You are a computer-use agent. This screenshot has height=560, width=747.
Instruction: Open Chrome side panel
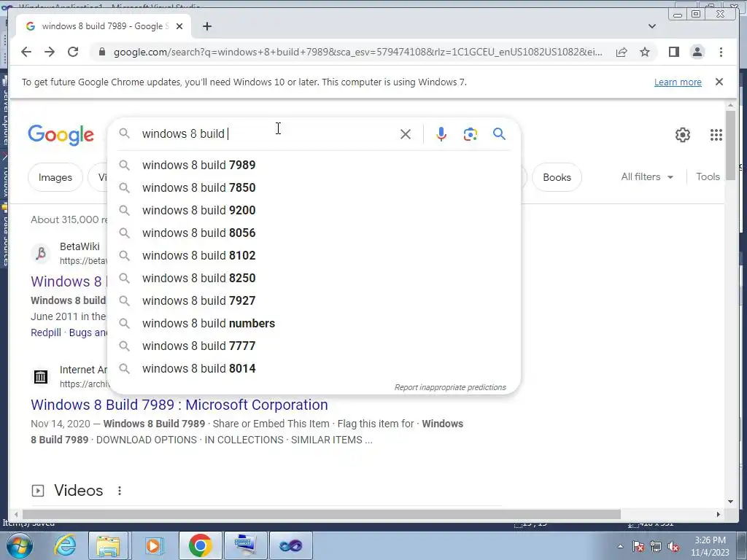point(673,52)
